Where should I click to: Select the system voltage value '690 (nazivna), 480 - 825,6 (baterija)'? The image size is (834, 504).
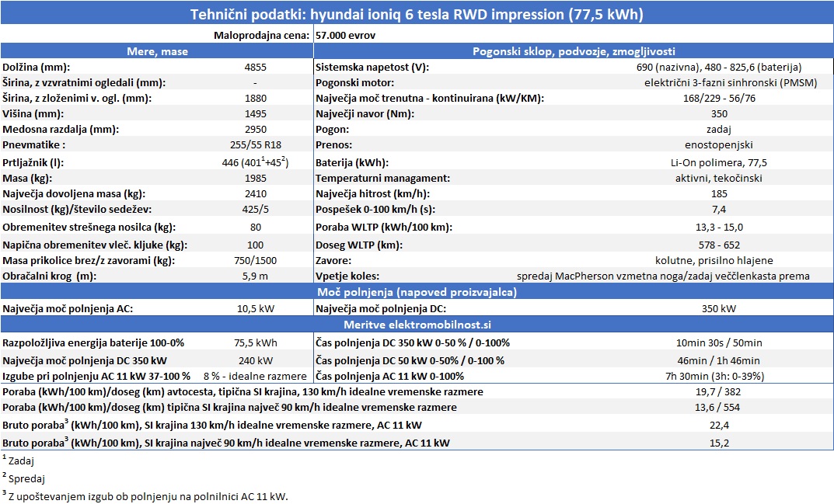click(x=719, y=68)
